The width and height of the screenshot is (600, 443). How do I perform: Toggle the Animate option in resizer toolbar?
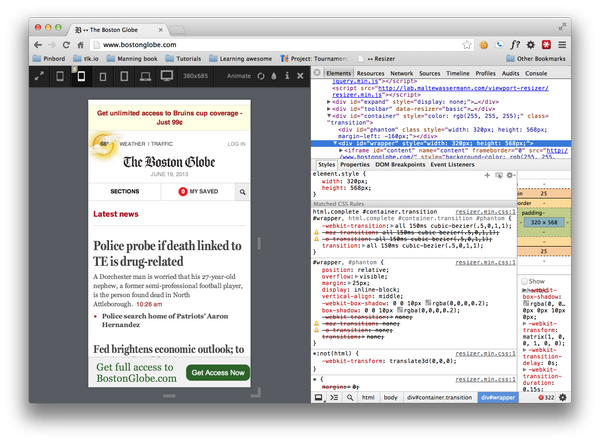pos(239,76)
